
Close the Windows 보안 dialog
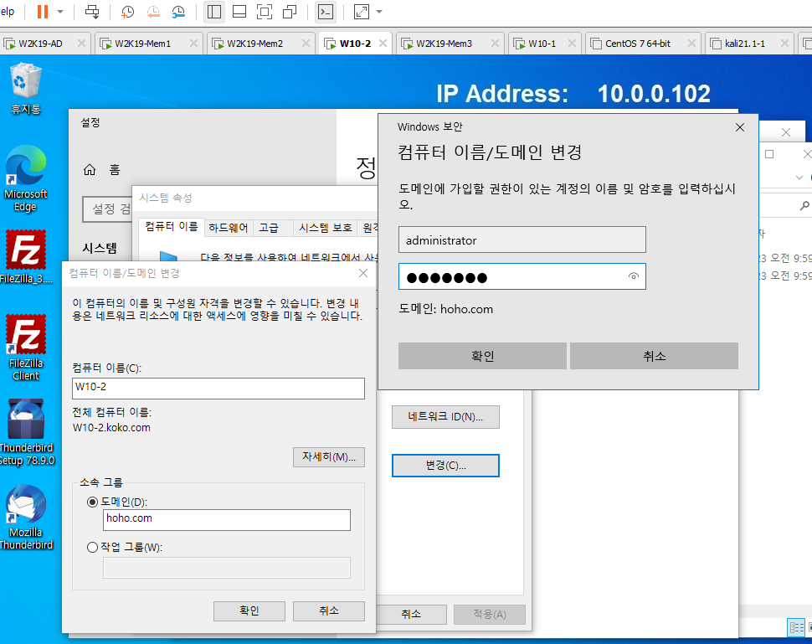coord(740,127)
